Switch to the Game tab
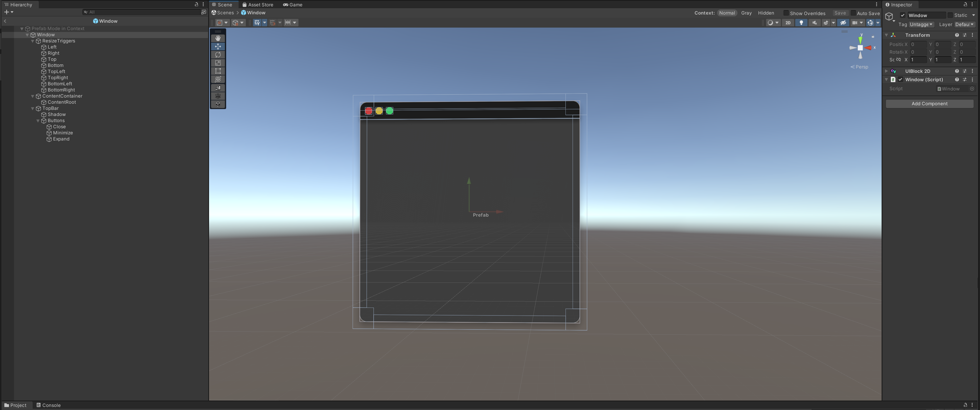The width and height of the screenshot is (980, 410). point(293,5)
